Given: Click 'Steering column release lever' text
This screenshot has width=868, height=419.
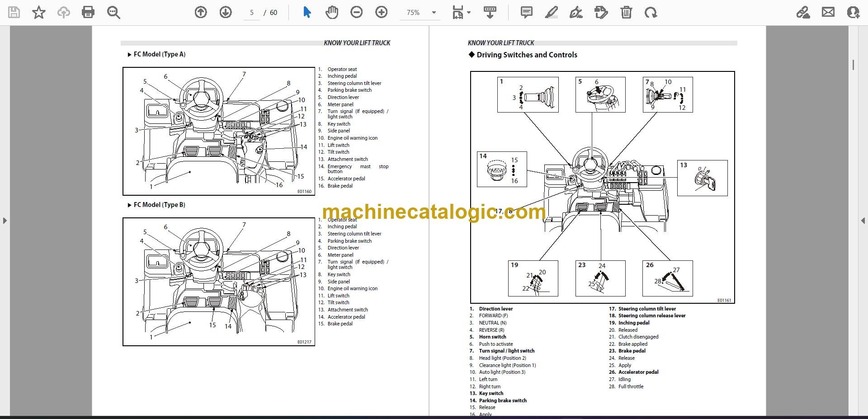Looking at the screenshot, I should [x=652, y=315].
